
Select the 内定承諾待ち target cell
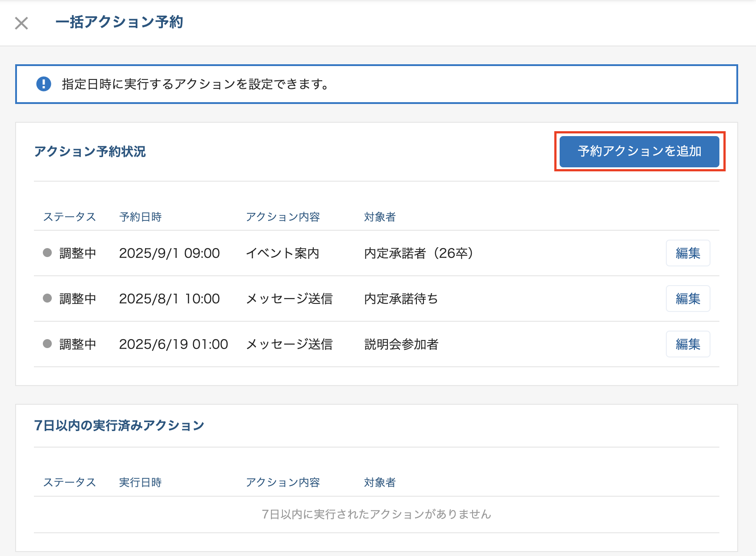pos(401,299)
